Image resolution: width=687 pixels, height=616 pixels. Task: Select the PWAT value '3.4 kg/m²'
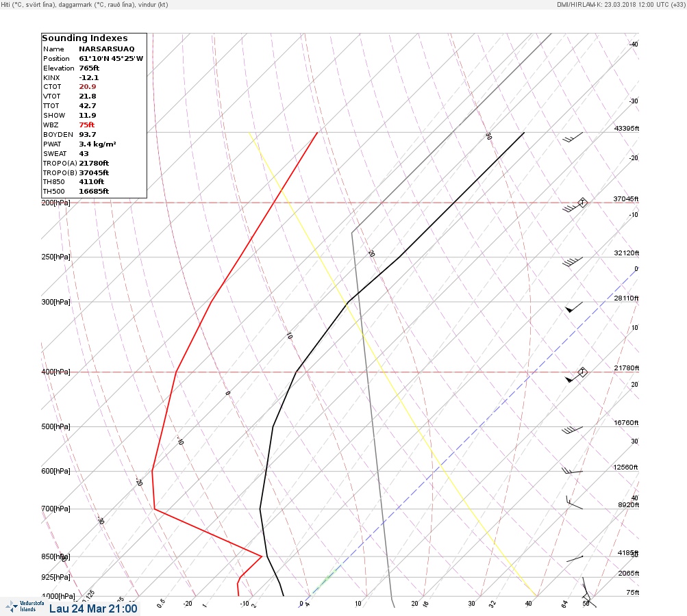(x=97, y=144)
